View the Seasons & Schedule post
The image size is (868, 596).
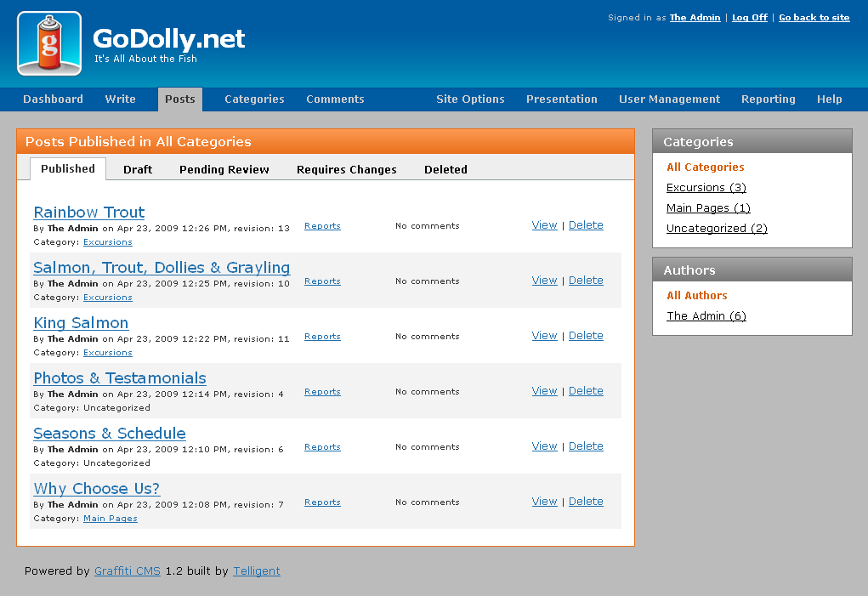coord(544,446)
